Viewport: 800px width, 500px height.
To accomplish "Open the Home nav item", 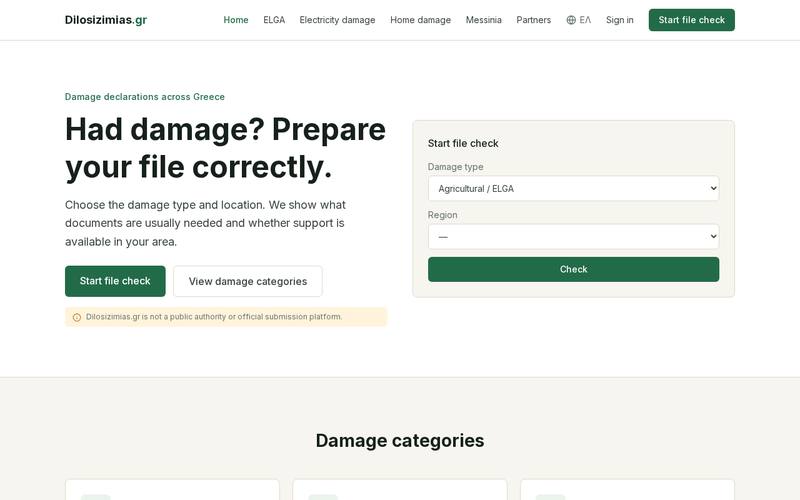I will (236, 20).
